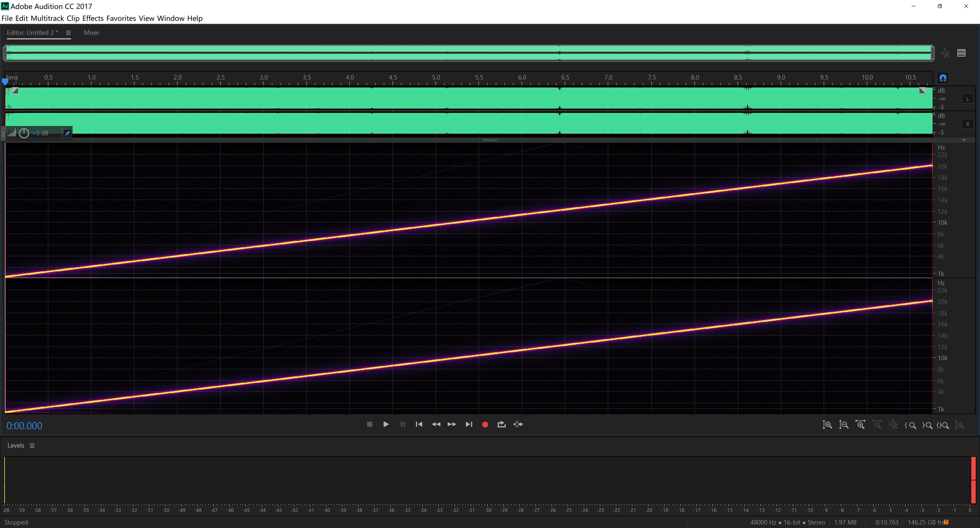Click the 146.25 GB free status text
Viewport: 980px width, 528px height.
(x=927, y=522)
